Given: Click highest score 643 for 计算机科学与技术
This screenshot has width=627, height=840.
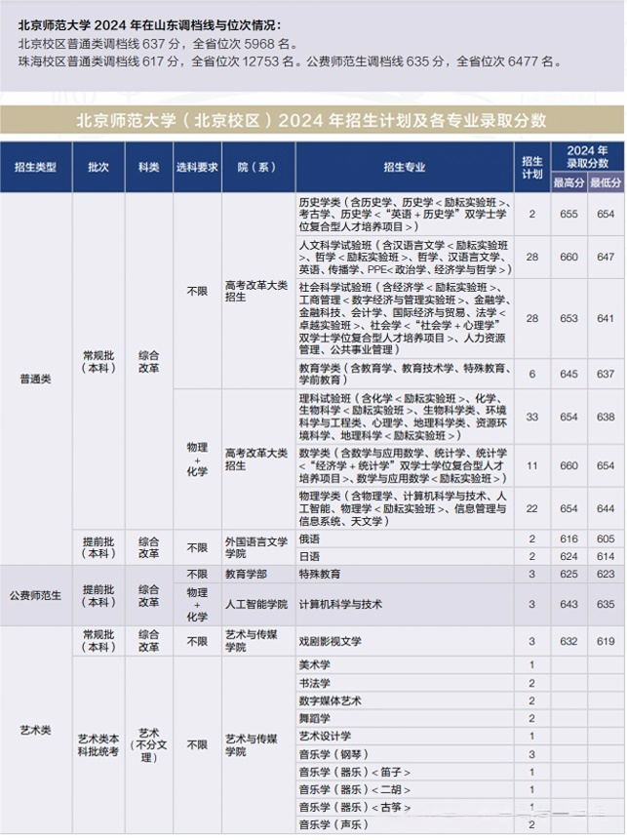Looking at the screenshot, I should pyautogui.click(x=568, y=604).
